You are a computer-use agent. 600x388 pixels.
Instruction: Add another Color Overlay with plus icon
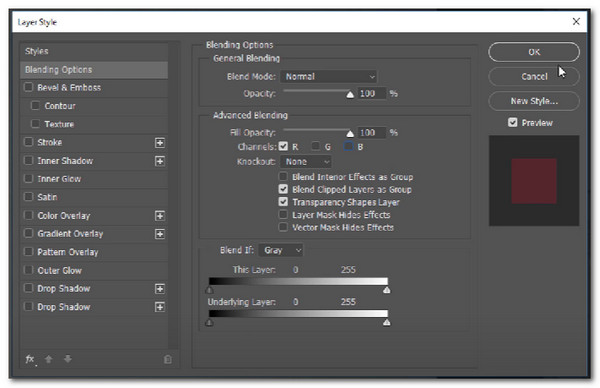160,216
